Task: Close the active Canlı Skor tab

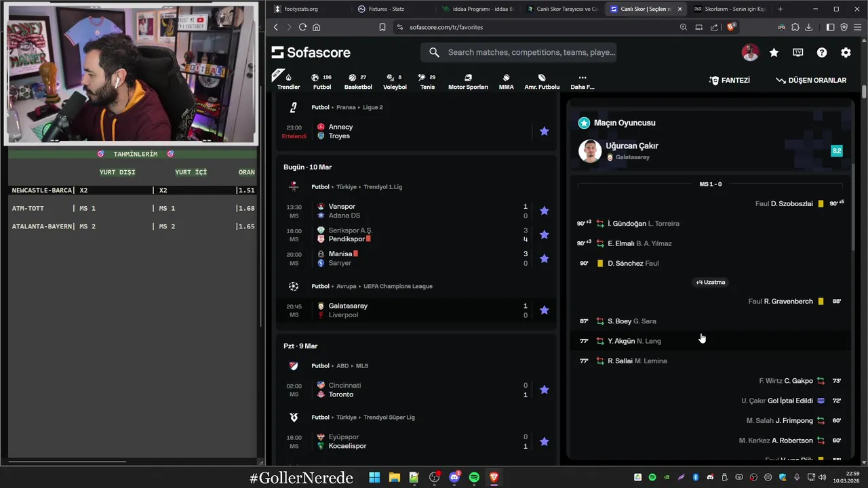Action: coord(679,9)
